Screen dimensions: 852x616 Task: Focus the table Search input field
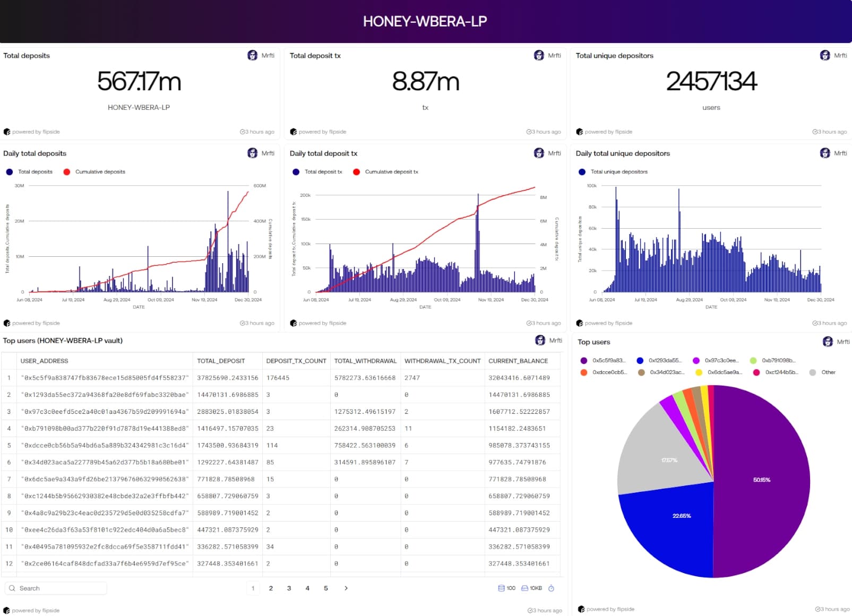tap(56, 588)
